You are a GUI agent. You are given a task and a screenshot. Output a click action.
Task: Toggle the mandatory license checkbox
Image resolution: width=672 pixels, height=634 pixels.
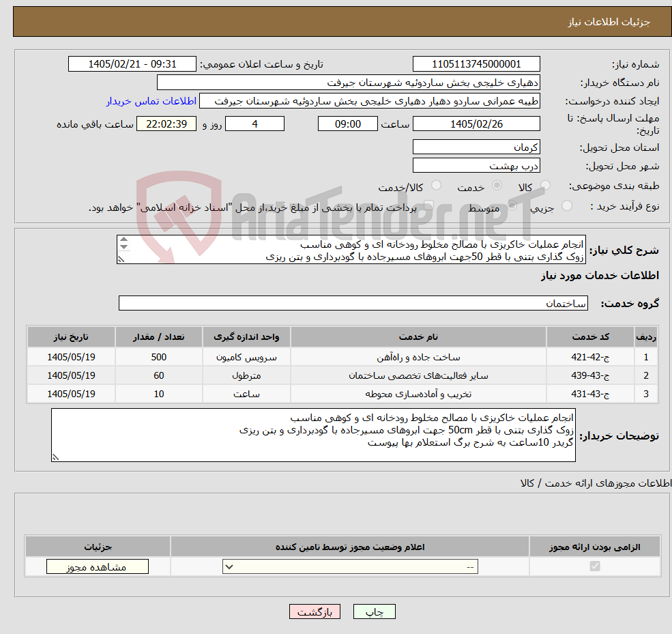click(x=595, y=566)
